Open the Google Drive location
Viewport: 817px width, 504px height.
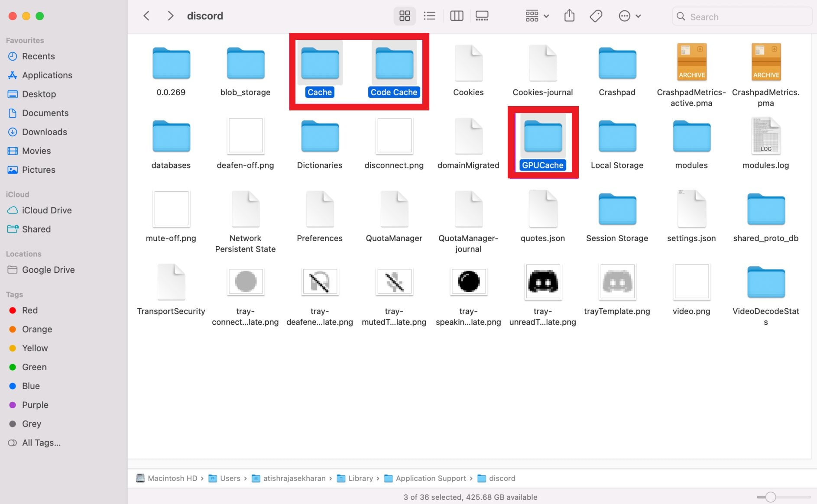(48, 269)
